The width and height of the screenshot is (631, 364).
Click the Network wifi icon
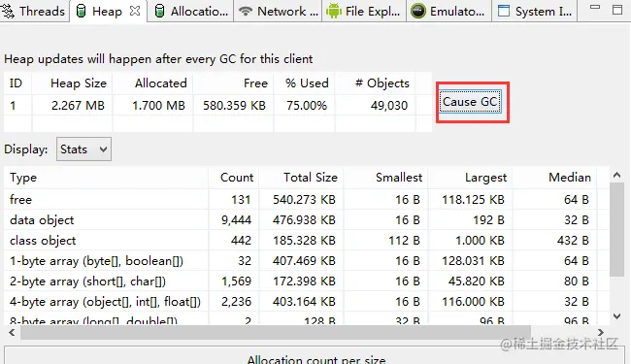click(x=245, y=11)
